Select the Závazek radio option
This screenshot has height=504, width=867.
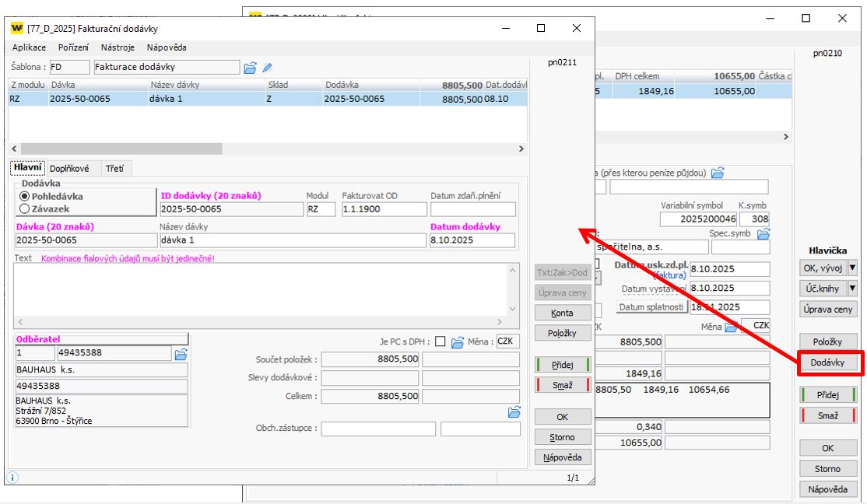pyautogui.click(x=25, y=208)
